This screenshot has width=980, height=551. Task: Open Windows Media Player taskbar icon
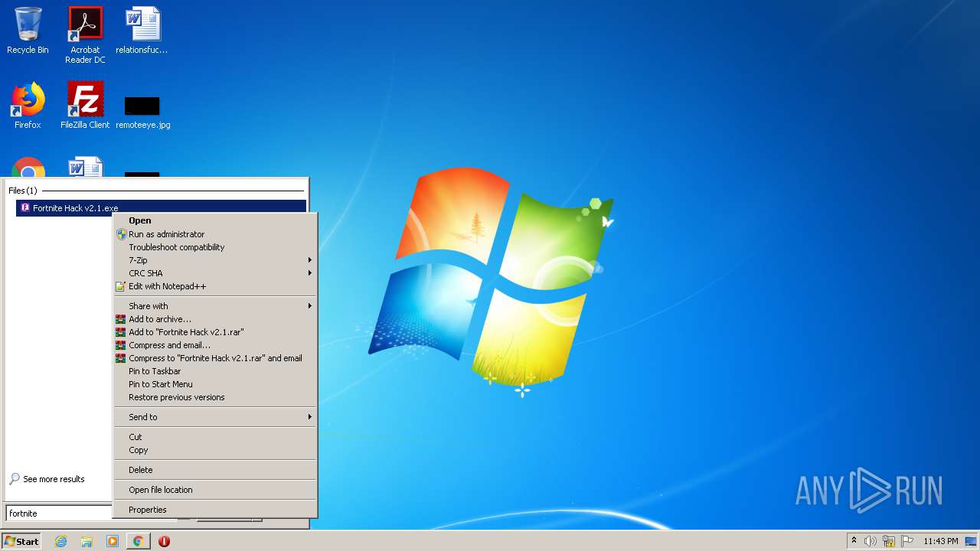pyautogui.click(x=113, y=541)
